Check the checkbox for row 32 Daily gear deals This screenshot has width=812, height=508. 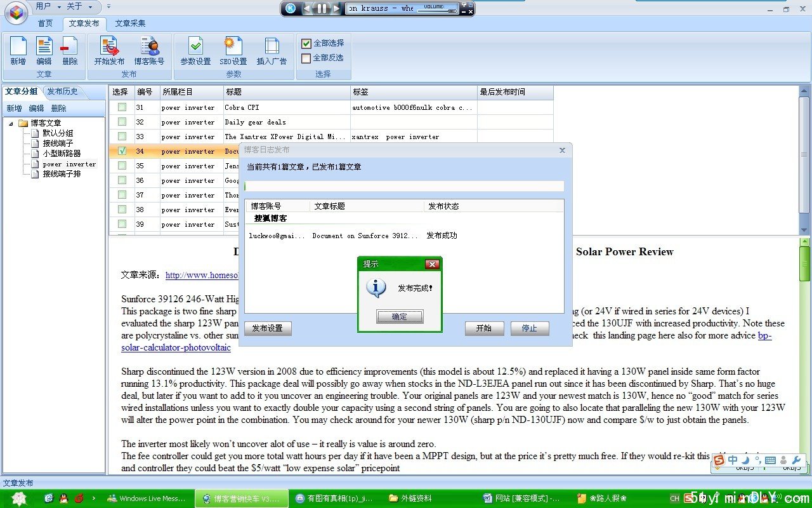pyautogui.click(x=122, y=122)
